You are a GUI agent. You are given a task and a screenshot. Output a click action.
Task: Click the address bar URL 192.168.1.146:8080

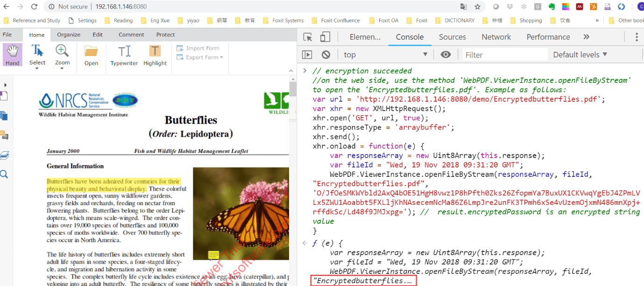121,7
